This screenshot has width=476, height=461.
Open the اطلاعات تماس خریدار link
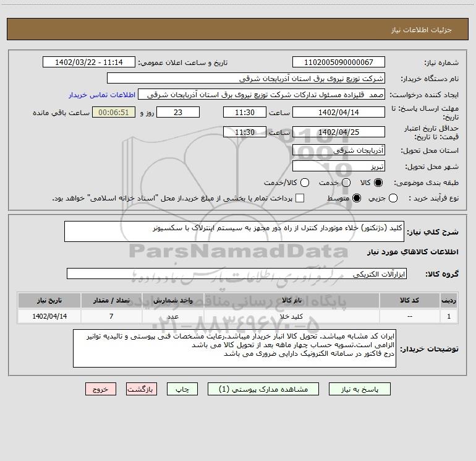click(x=102, y=95)
